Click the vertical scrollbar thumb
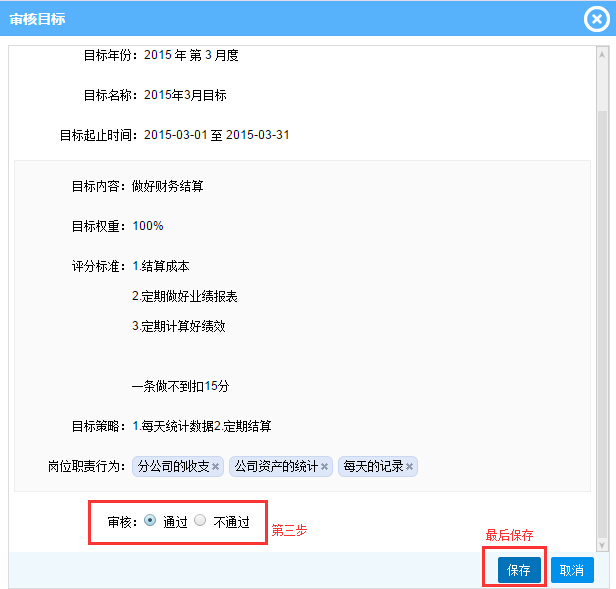616x589 pixels. coord(602,325)
